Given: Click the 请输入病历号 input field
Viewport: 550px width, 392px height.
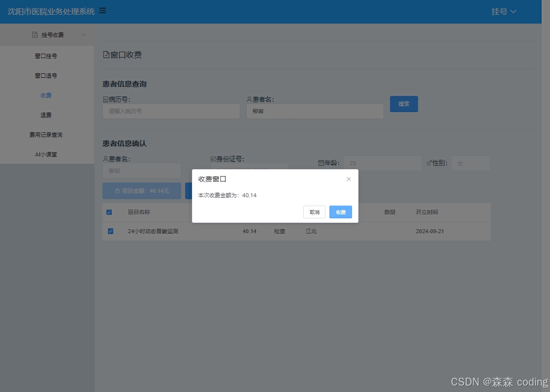Looking at the screenshot, I should 171,111.
